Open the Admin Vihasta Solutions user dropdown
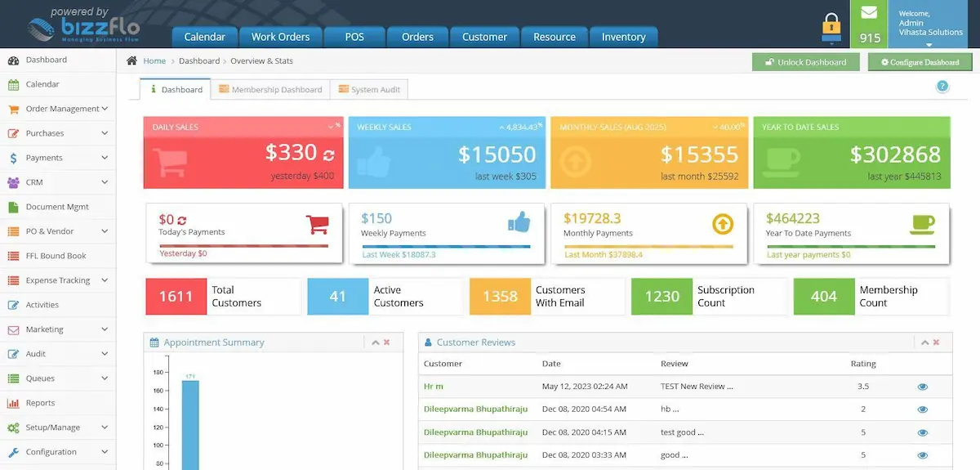This screenshot has height=470, width=980. [930, 25]
